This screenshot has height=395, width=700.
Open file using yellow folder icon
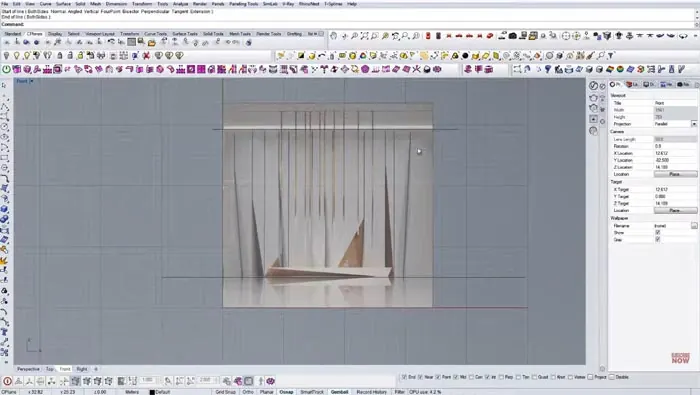point(152,43)
